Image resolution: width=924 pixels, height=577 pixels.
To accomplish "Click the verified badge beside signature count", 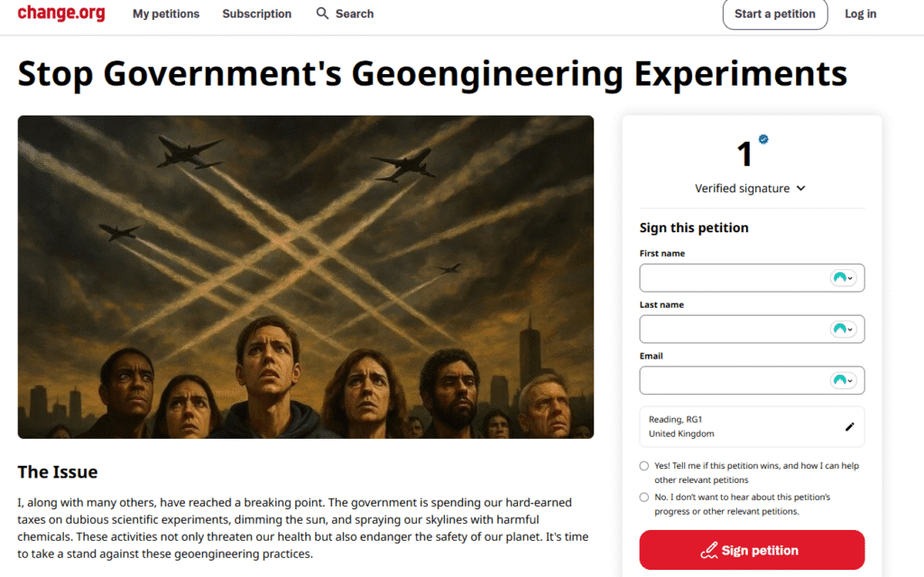I will tap(763, 139).
